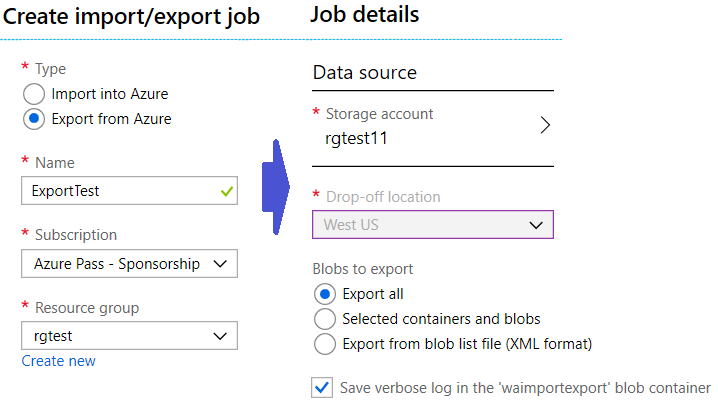Click the Job details heading

(x=364, y=14)
